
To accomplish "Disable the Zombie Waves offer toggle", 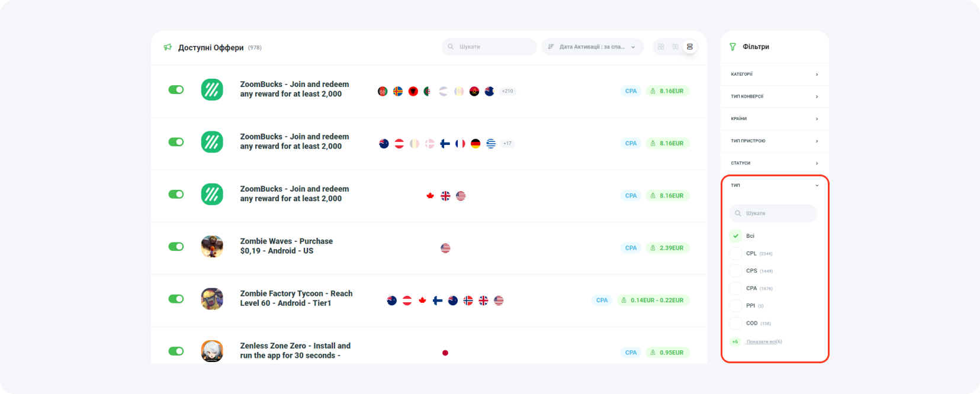I will [x=176, y=246].
